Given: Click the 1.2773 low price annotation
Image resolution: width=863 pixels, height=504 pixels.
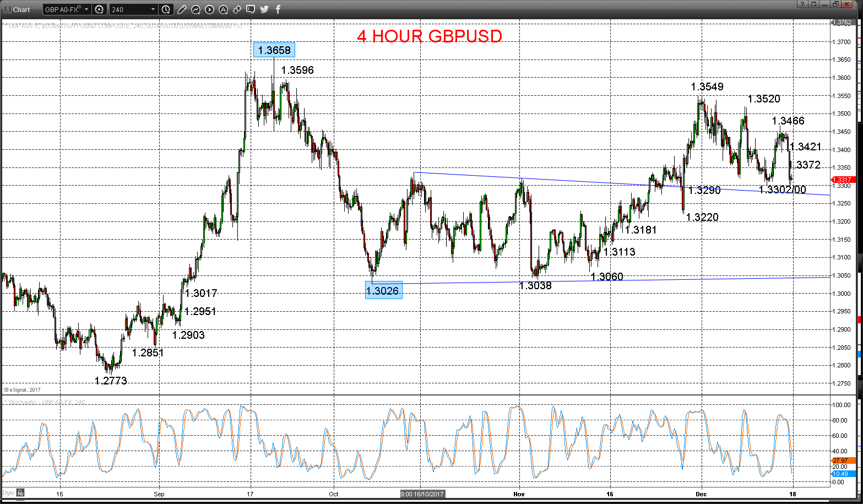Looking at the screenshot, I should 111,381.
